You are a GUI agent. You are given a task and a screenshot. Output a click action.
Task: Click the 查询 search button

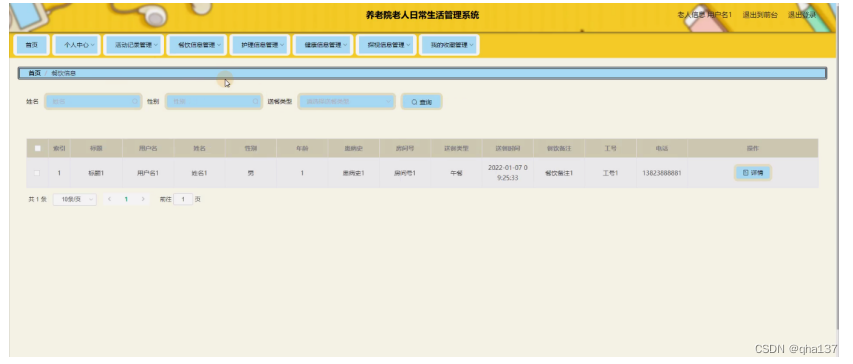coord(422,102)
